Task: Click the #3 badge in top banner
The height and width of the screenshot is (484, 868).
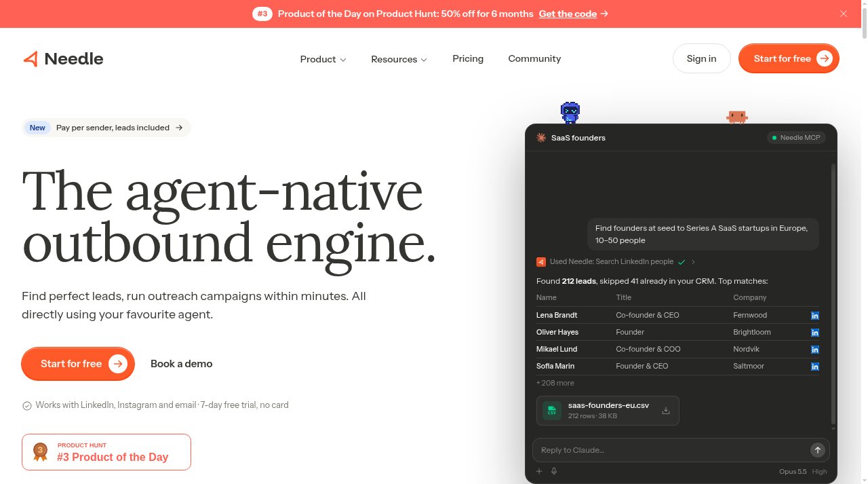Action: coord(262,14)
